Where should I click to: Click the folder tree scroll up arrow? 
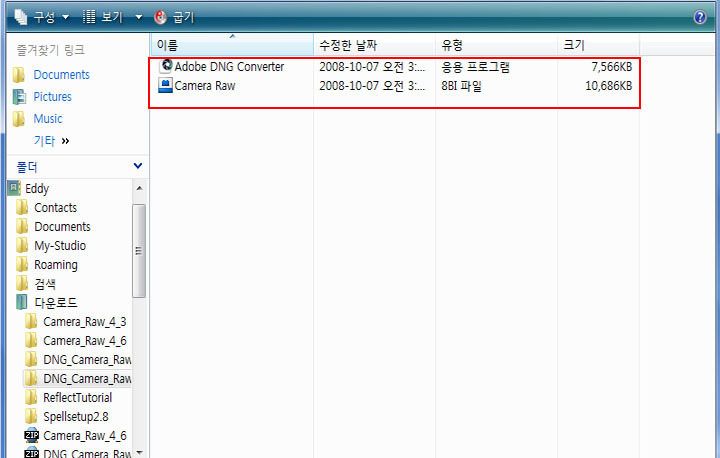pos(139,188)
